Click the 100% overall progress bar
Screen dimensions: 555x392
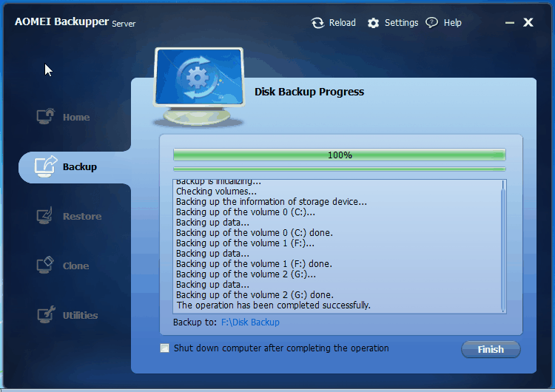340,155
